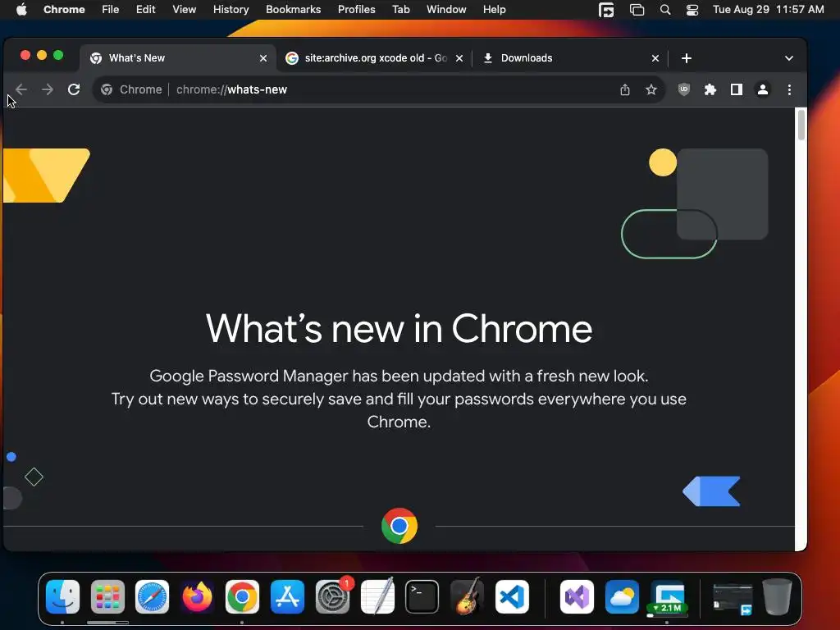Viewport: 840px width, 630px height.
Task: Close the Downloads tab
Action: pyautogui.click(x=655, y=58)
